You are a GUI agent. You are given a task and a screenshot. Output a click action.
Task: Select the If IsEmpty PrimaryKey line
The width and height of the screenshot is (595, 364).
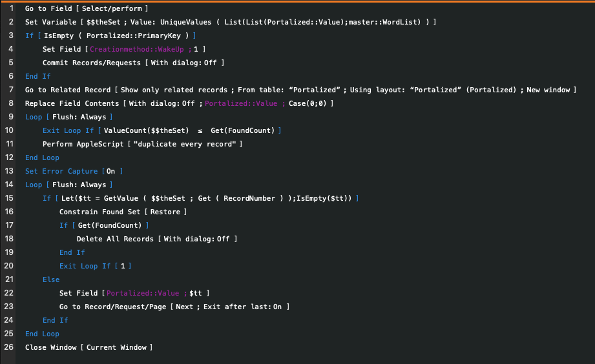tap(110, 35)
